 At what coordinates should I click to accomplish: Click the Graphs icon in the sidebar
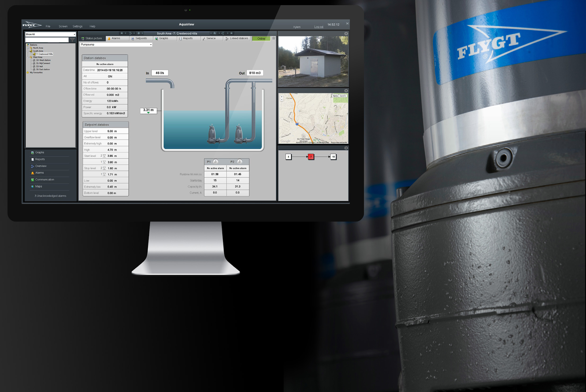coord(33,152)
